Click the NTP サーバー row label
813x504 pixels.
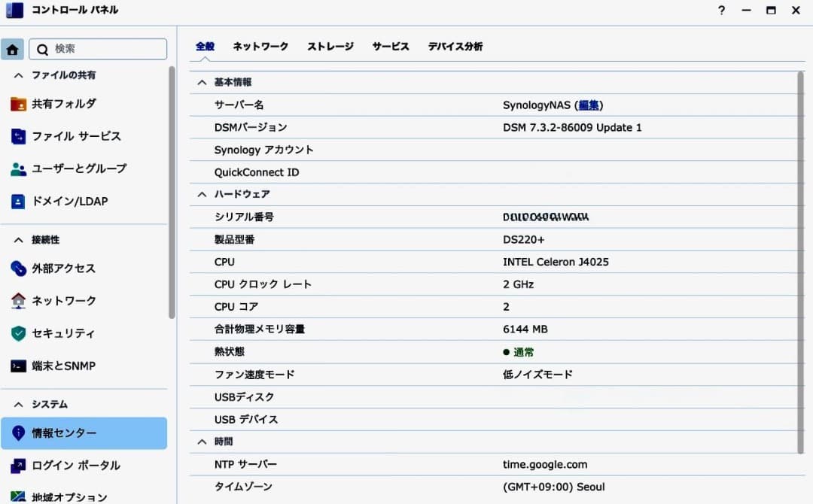[x=245, y=465]
